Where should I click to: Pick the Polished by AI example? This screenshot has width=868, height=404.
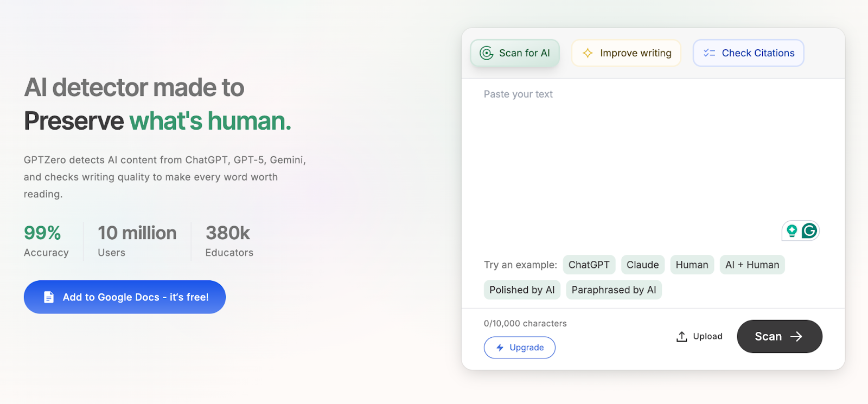pyautogui.click(x=522, y=290)
